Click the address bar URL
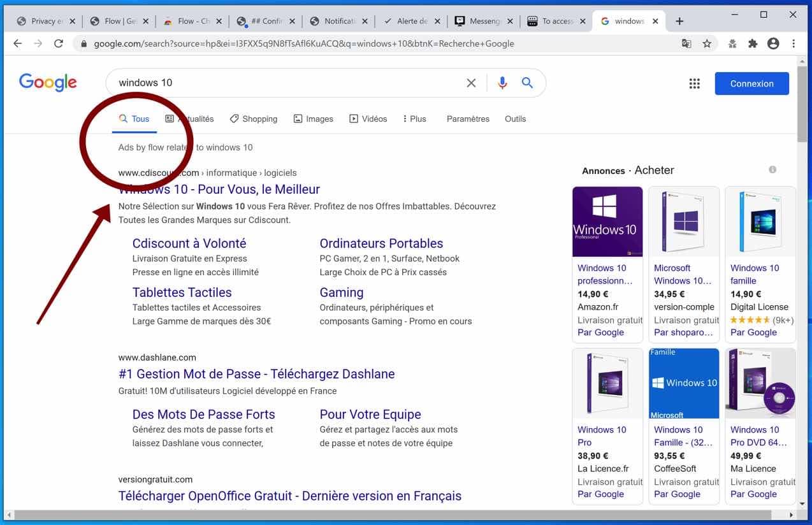The height and width of the screenshot is (525, 812). pos(304,44)
